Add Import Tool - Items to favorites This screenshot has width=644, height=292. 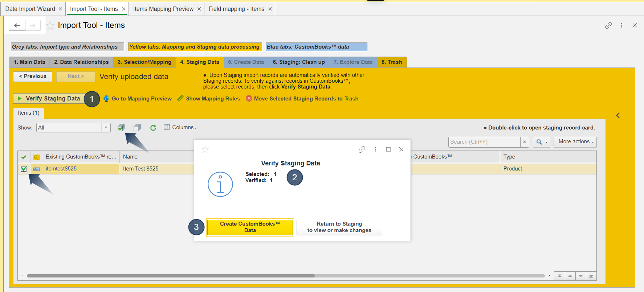pos(50,25)
